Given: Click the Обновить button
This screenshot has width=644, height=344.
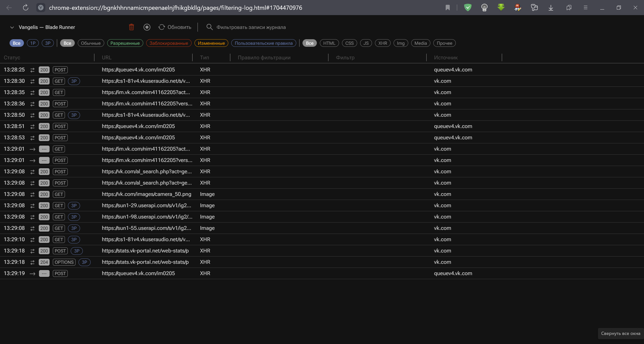Looking at the screenshot, I should tap(179, 27).
